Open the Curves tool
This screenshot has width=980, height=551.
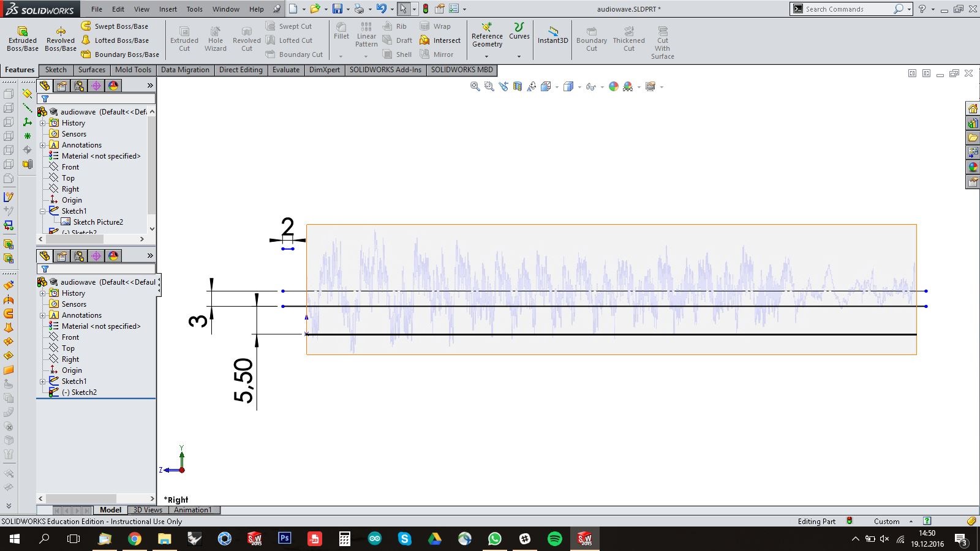pos(519,31)
